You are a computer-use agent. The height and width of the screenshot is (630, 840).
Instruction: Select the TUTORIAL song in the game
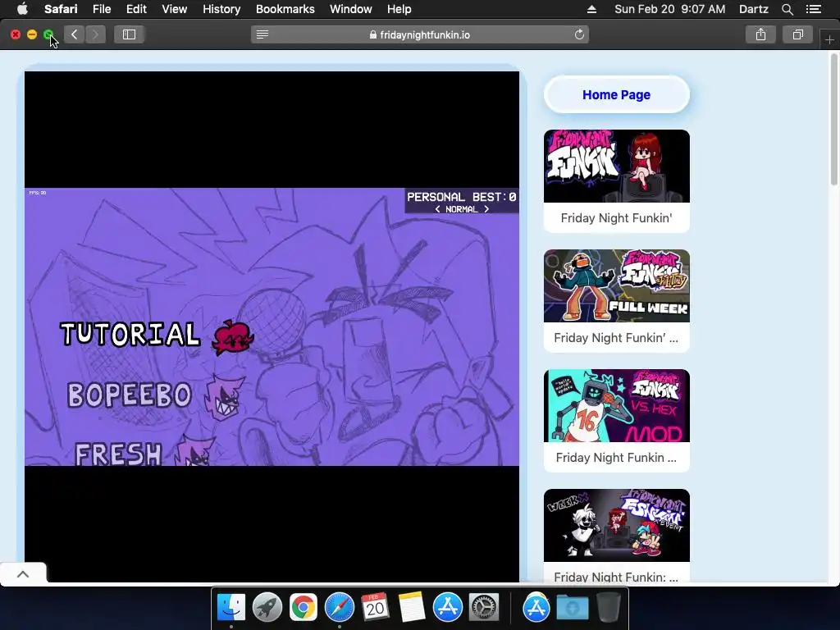(130, 335)
